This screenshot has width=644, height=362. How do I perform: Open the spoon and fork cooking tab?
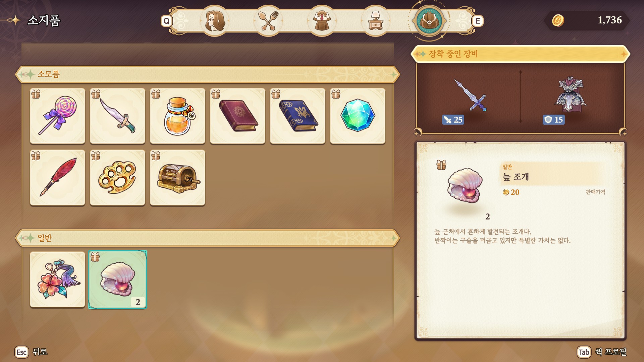coord(268,21)
